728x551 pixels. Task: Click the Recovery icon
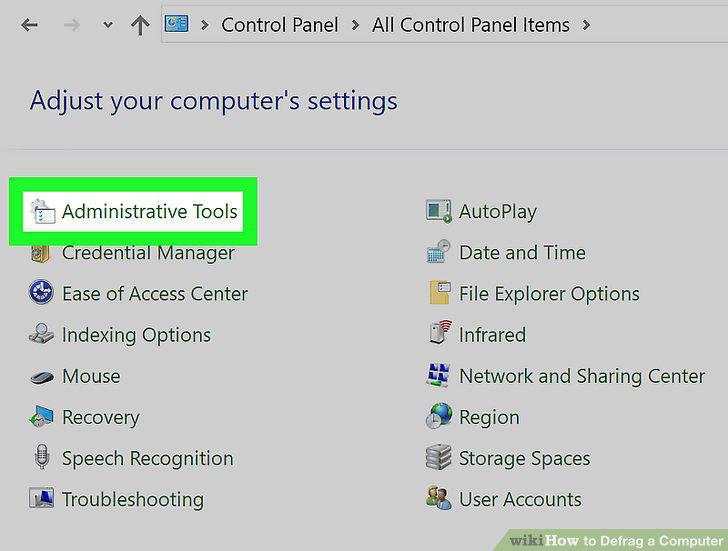click(x=41, y=416)
